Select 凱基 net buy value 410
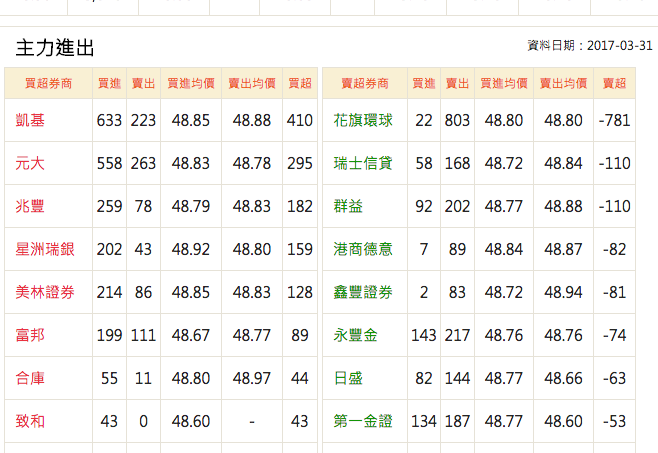Screen dimensions: 658x453 (300, 120)
